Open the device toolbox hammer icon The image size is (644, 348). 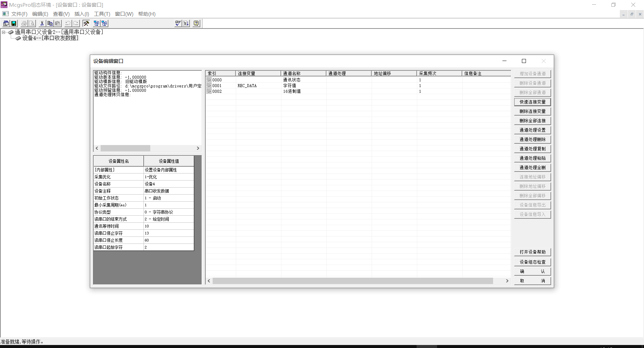(x=86, y=23)
